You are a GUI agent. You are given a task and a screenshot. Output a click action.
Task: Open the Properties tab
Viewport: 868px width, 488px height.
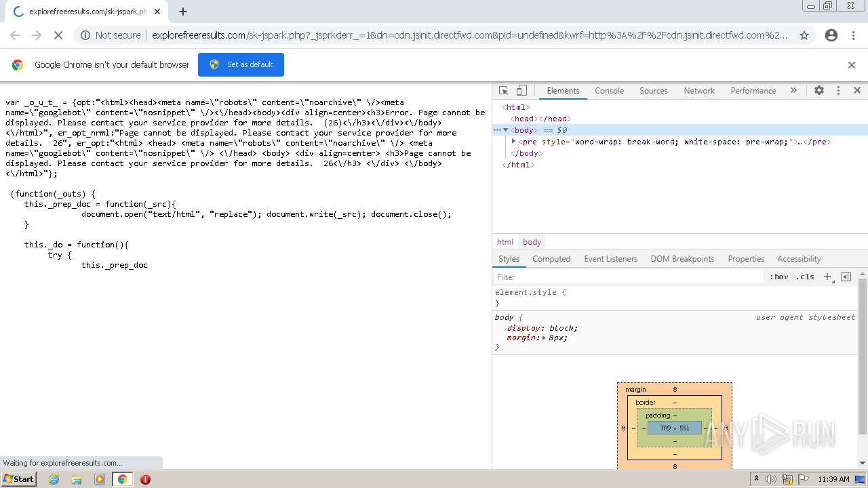pyautogui.click(x=746, y=259)
